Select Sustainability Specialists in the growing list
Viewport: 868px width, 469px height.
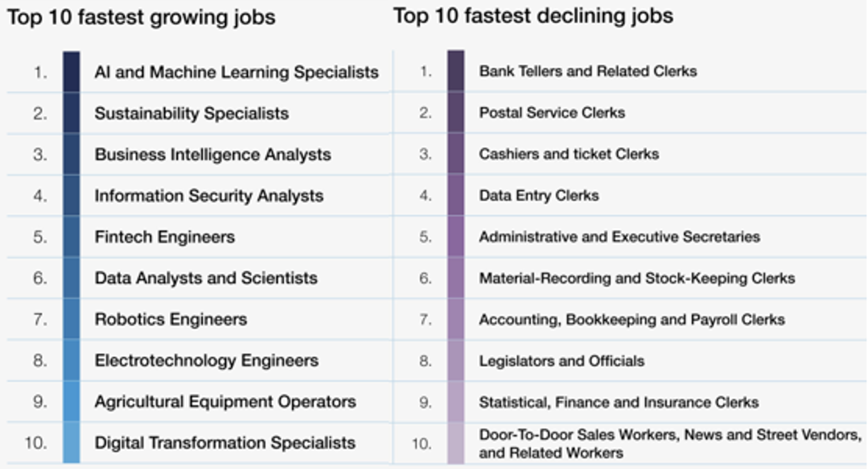(192, 113)
